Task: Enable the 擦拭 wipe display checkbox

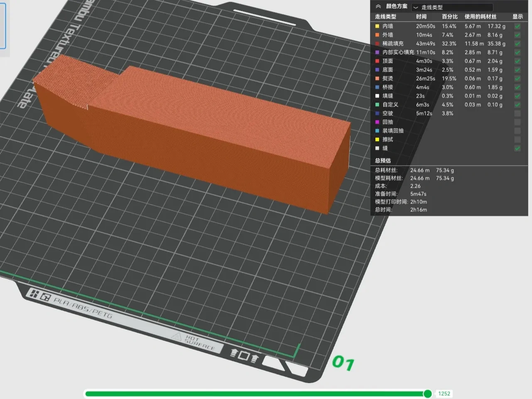Action: (x=517, y=140)
